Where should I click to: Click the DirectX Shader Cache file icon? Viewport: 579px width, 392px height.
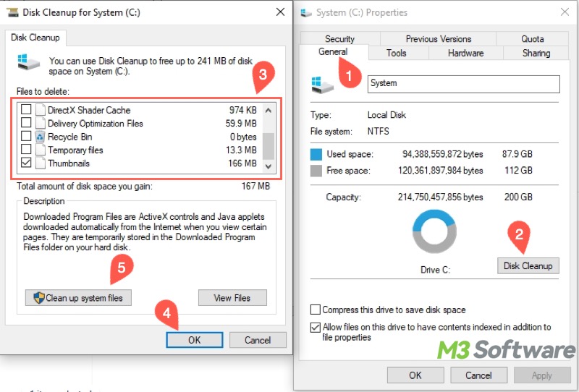point(41,111)
